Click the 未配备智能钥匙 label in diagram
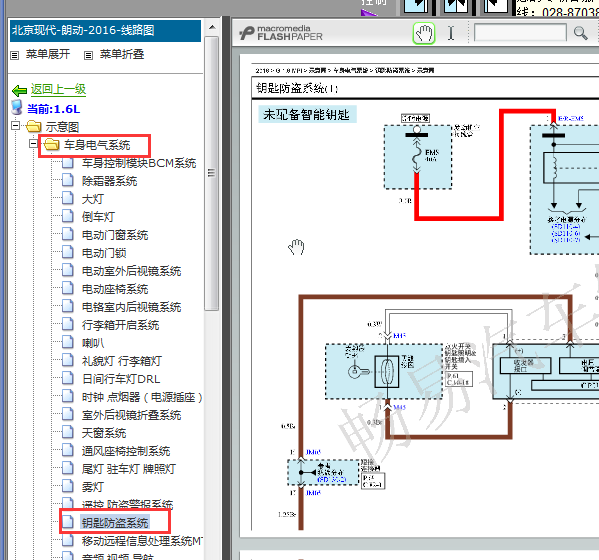This screenshot has width=599, height=560. point(307,114)
